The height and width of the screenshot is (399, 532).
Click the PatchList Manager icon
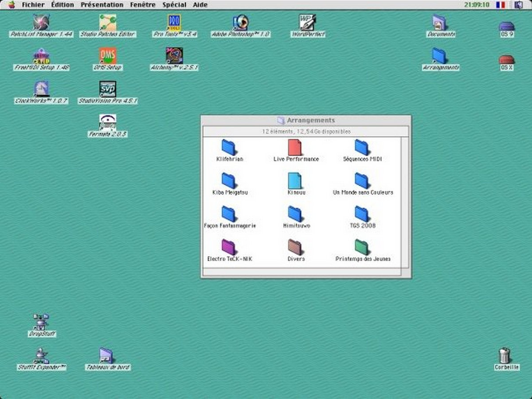[x=41, y=23]
